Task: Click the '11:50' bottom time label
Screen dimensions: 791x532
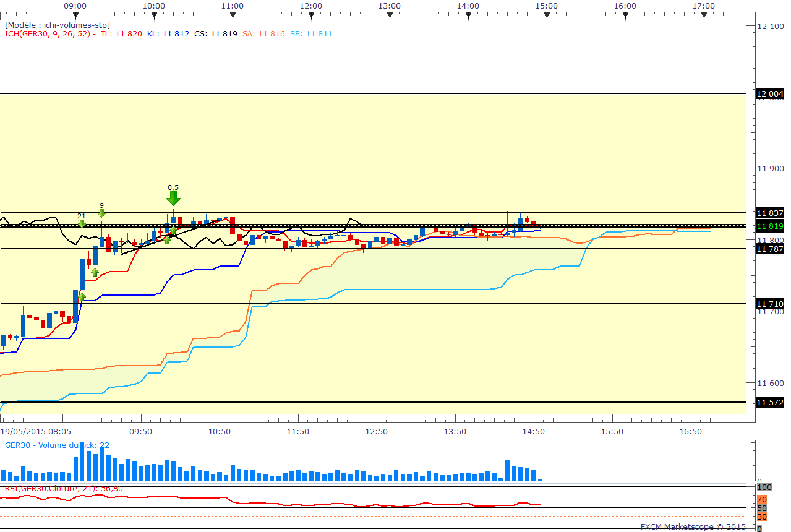Action: click(x=297, y=431)
